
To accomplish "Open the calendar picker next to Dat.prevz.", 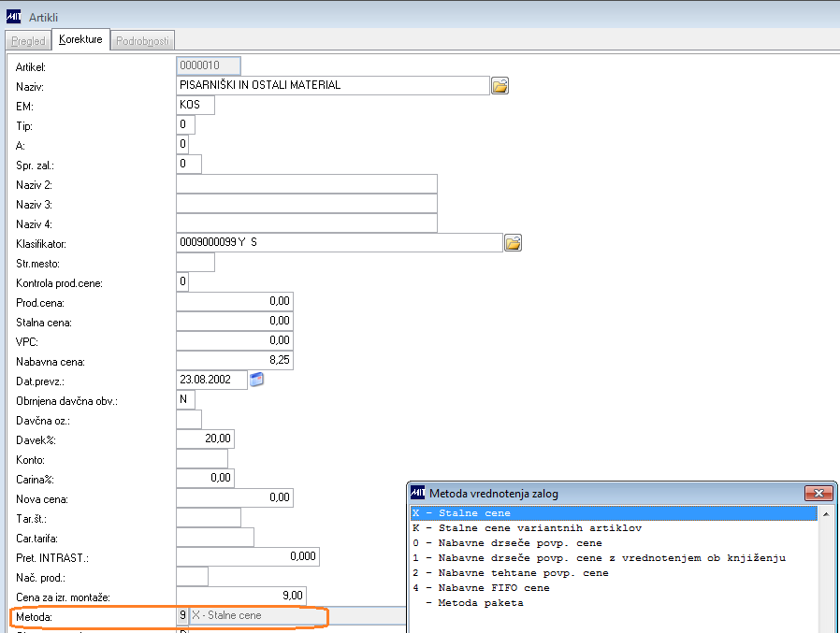I will coord(256,380).
